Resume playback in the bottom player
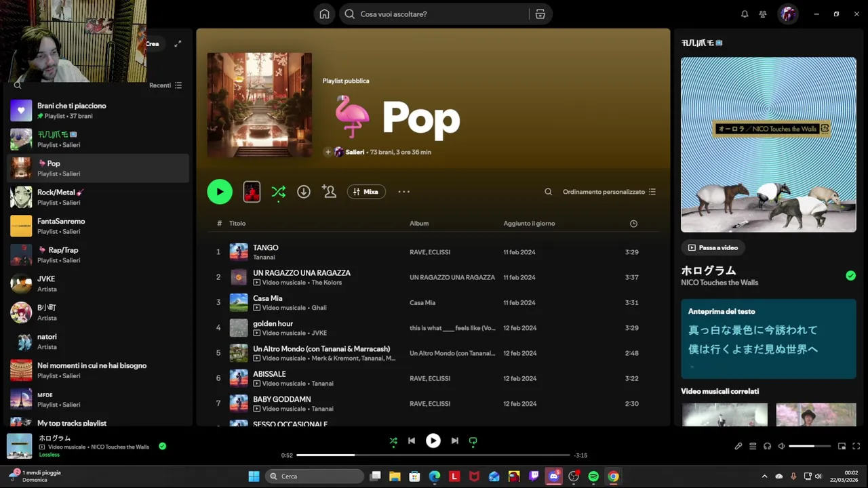The image size is (868, 488). coord(433,441)
